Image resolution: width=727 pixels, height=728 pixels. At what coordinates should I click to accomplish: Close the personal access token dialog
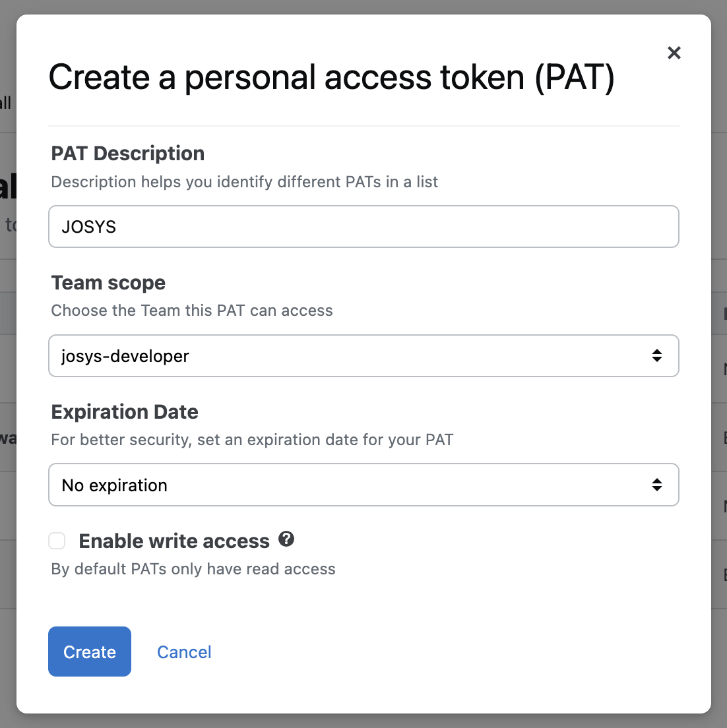(x=674, y=53)
